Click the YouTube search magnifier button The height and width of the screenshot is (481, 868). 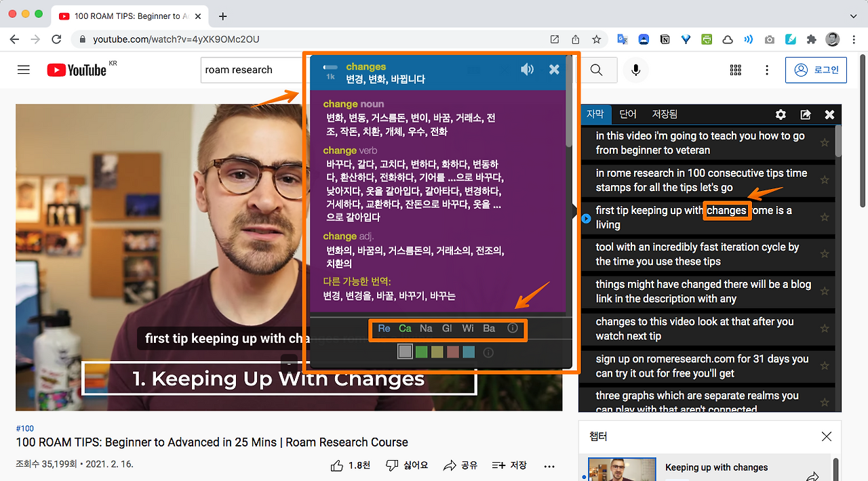click(596, 70)
